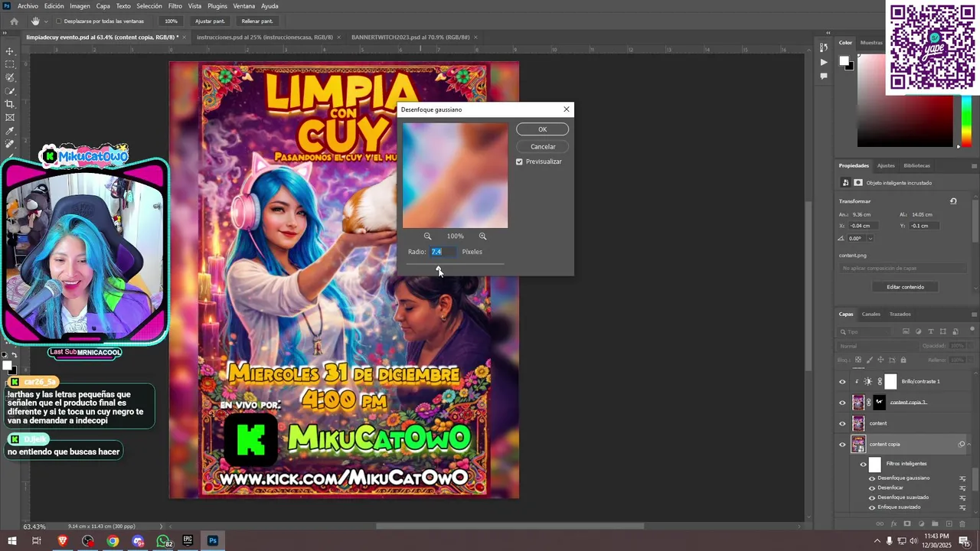Open Hand tool preset dropdown arrow
The image size is (980, 551).
(46, 21)
